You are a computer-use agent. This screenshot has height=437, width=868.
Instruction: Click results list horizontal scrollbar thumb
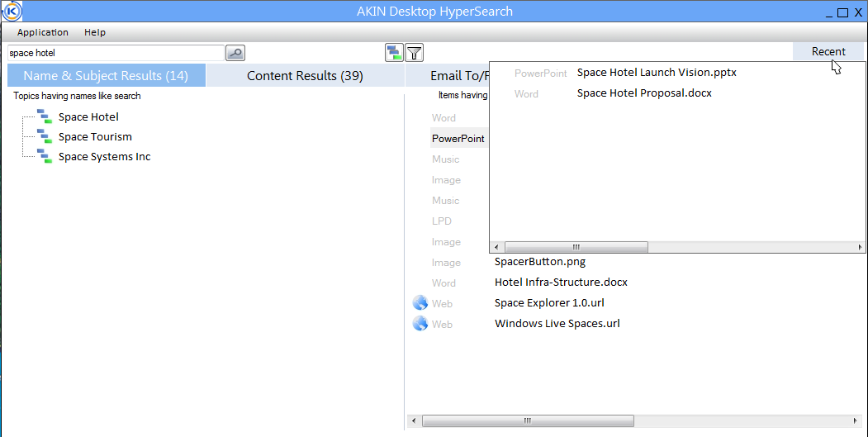click(528, 421)
